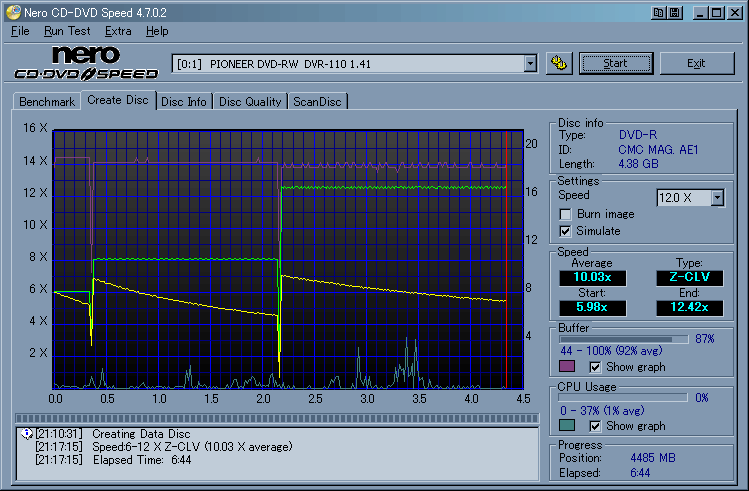749x491 pixels.
Task: Open the Extra menu
Action: [x=118, y=31]
